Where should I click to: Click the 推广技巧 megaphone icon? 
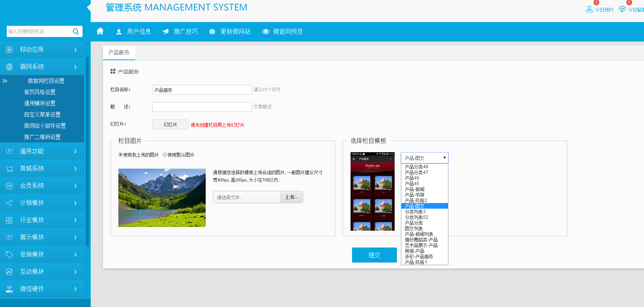[165, 32]
